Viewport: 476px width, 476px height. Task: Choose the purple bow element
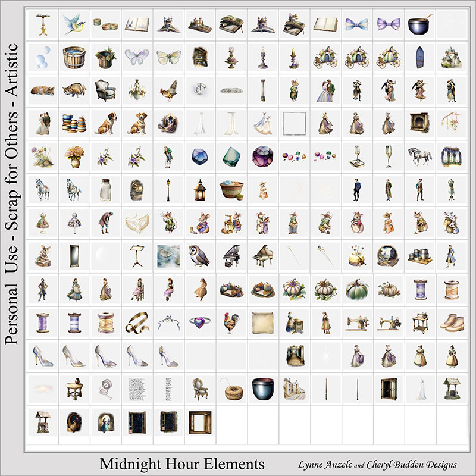tap(389, 24)
